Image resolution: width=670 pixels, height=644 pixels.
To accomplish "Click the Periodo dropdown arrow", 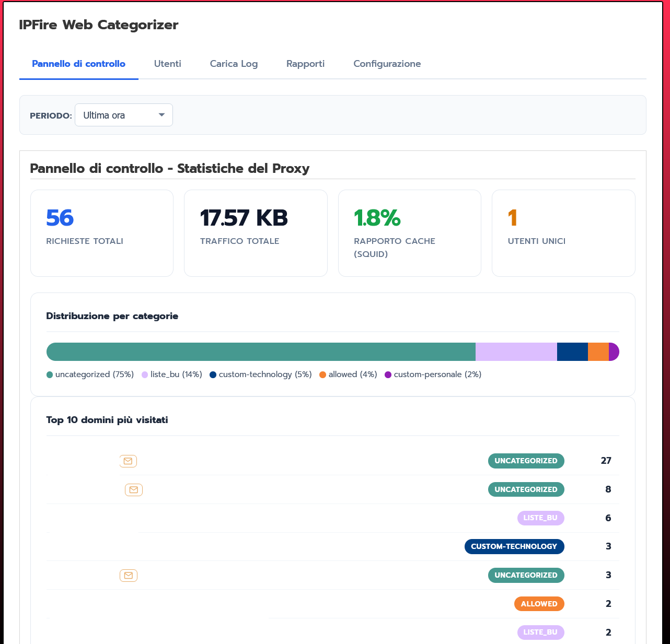I will [x=162, y=115].
